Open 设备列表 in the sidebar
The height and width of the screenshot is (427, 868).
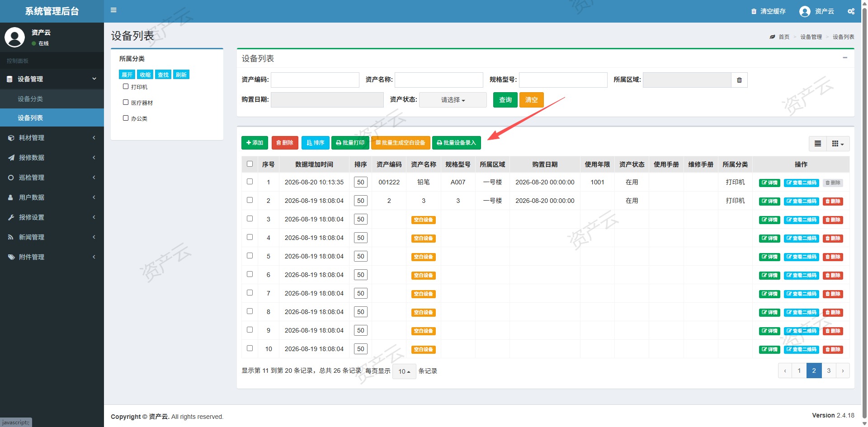click(52, 118)
